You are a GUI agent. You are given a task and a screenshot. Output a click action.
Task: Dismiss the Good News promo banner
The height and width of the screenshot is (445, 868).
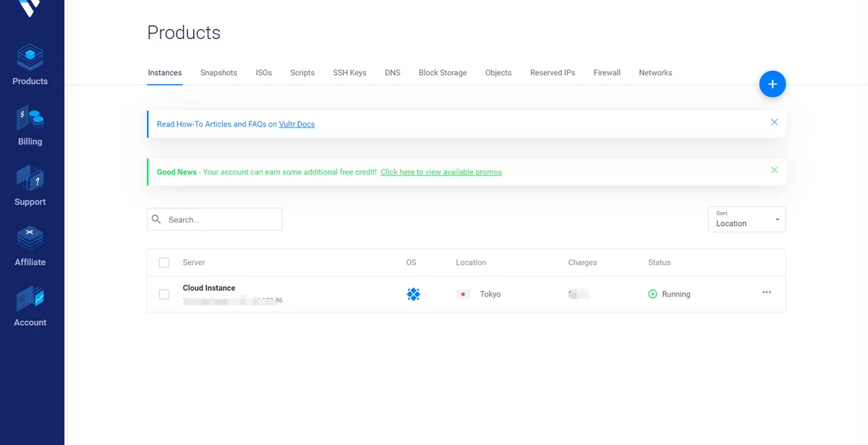(774, 170)
